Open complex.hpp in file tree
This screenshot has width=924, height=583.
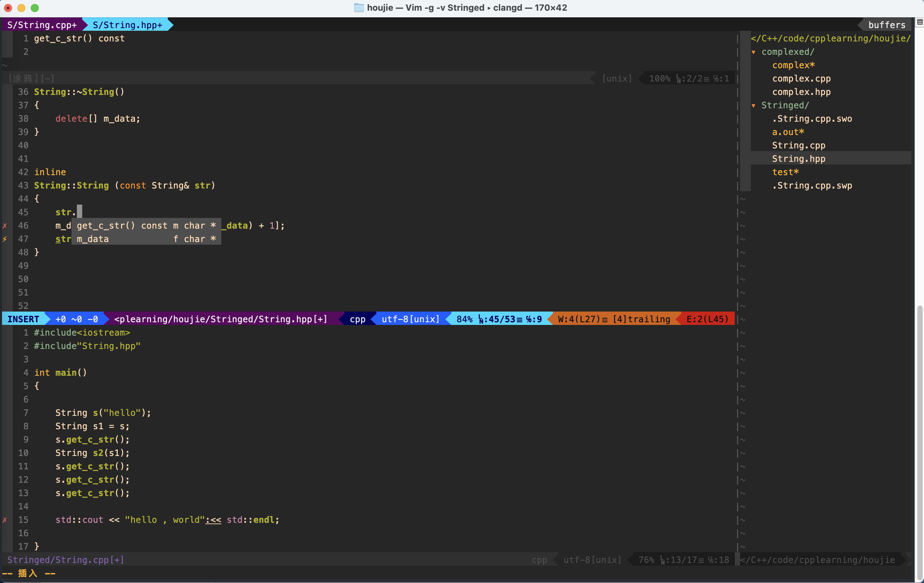[801, 92]
